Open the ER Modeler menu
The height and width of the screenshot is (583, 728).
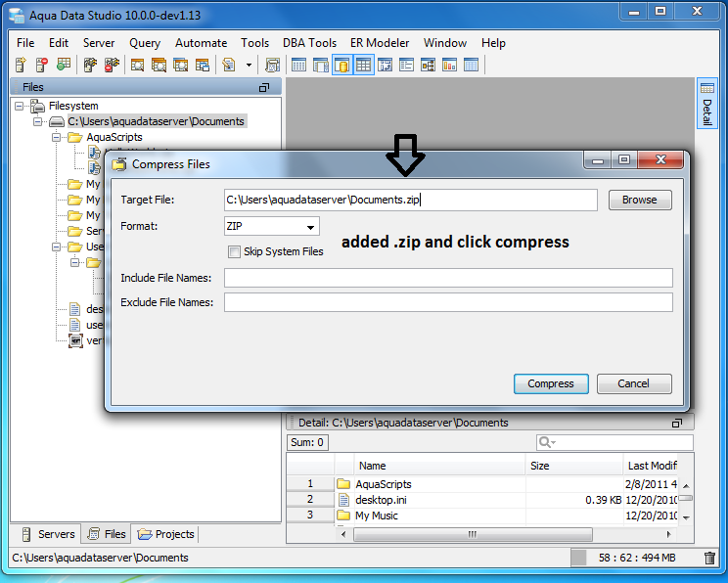click(380, 43)
